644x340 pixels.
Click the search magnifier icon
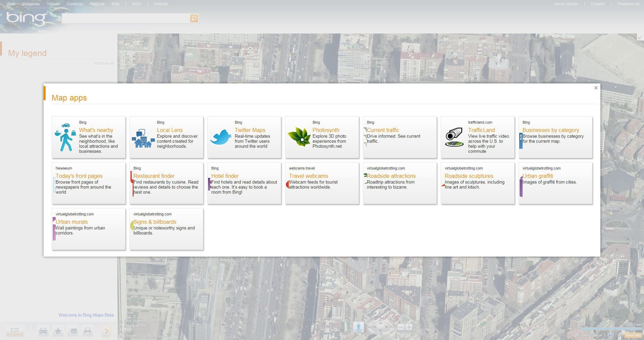[194, 18]
